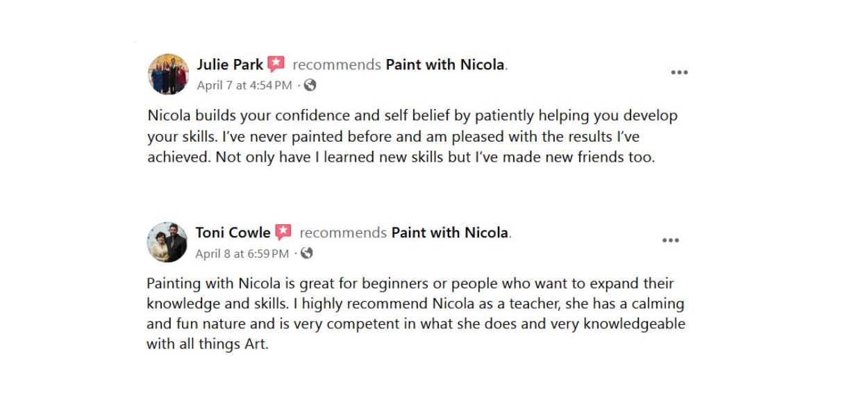
Task: Open Paint with Nicola page from Toni's review
Action: pos(450,233)
